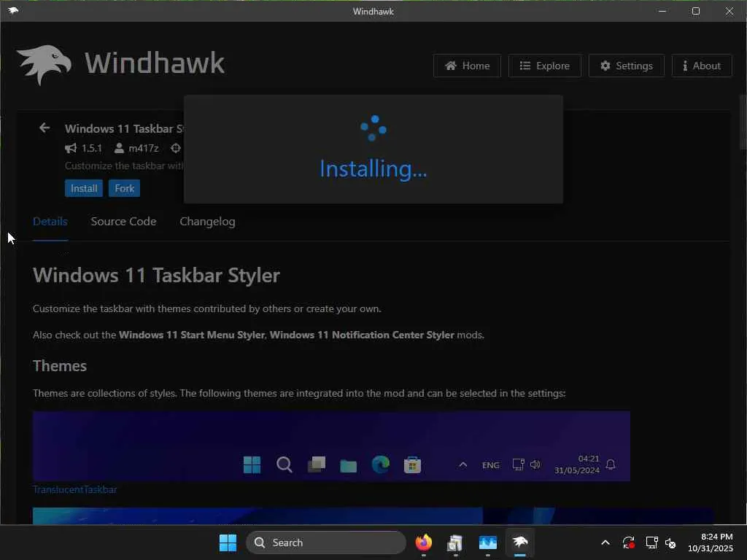Click the title bar Windhawk app icon
Screen dimensions: 747x560
click(x=13, y=10)
